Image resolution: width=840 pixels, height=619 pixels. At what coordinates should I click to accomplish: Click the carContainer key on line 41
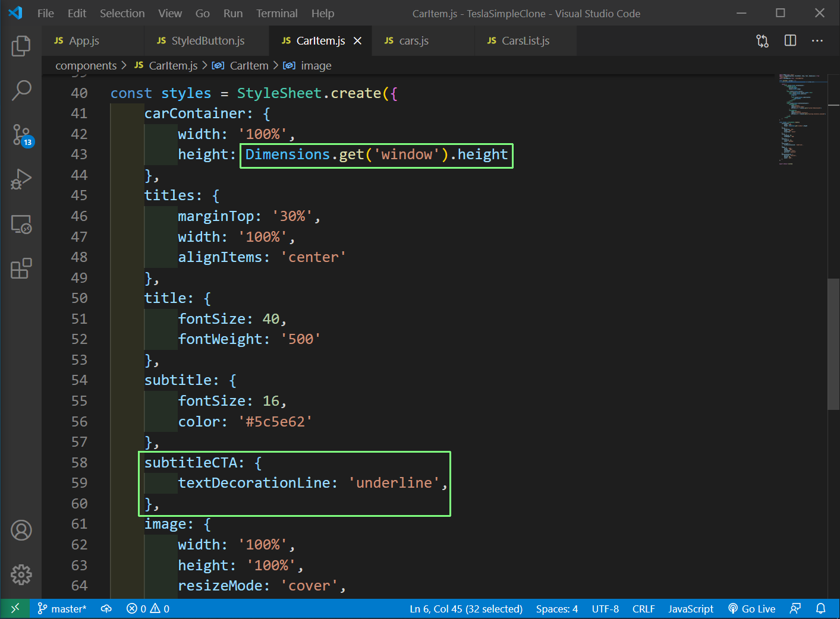click(x=194, y=113)
